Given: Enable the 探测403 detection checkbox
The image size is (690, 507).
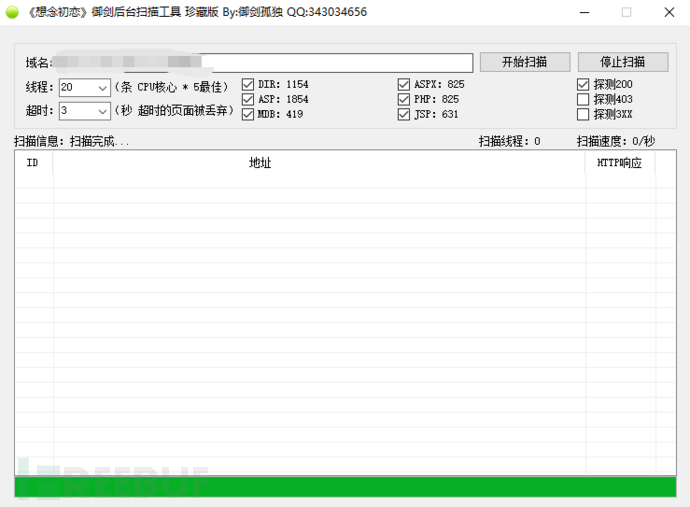Looking at the screenshot, I should tap(583, 99).
